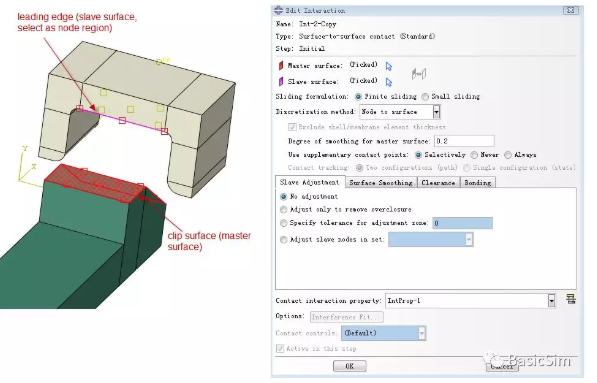Choose Never for supplementary contact points
Image resolution: width=597 pixels, height=383 pixels.
(x=474, y=155)
